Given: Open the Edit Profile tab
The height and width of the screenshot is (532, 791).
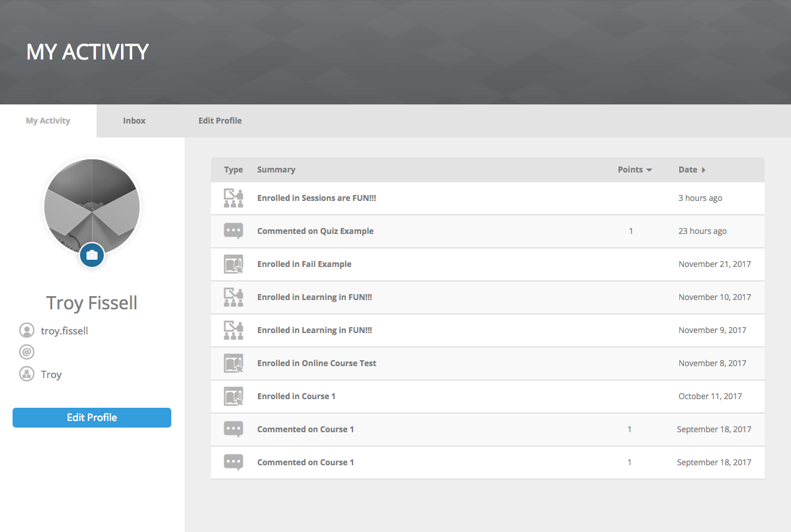Looking at the screenshot, I should [220, 120].
